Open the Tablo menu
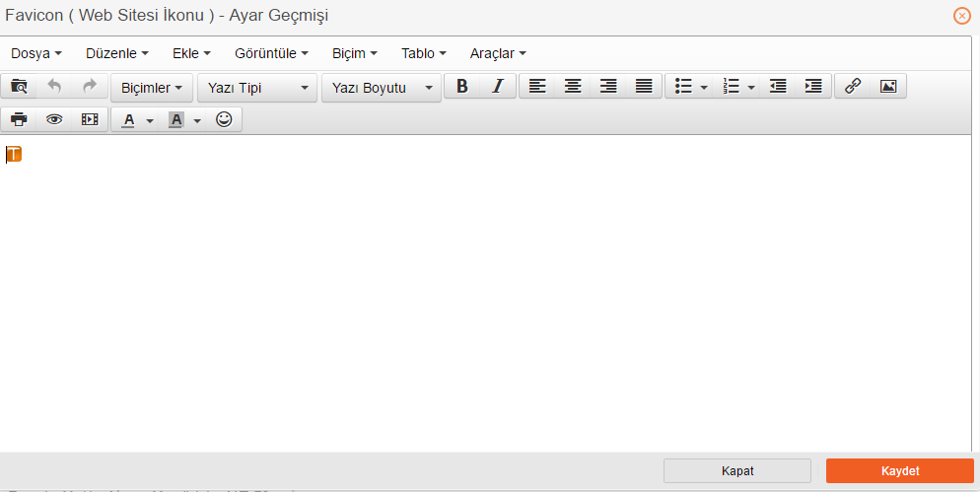The image size is (980, 492). [424, 53]
